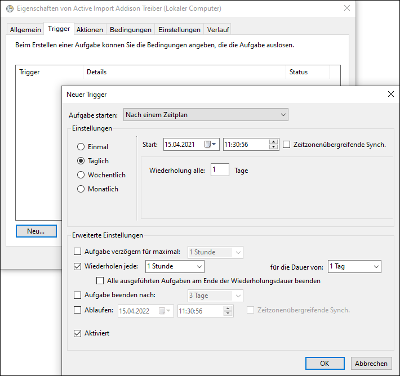The width and height of the screenshot is (400, 376).
Task: Open calendar picker for start date
Action: [210, 144]
